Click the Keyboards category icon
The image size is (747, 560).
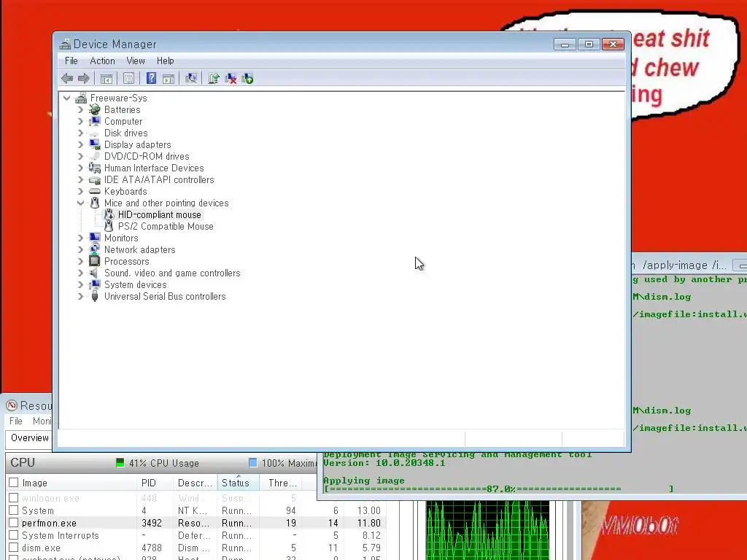click(94, 191)
